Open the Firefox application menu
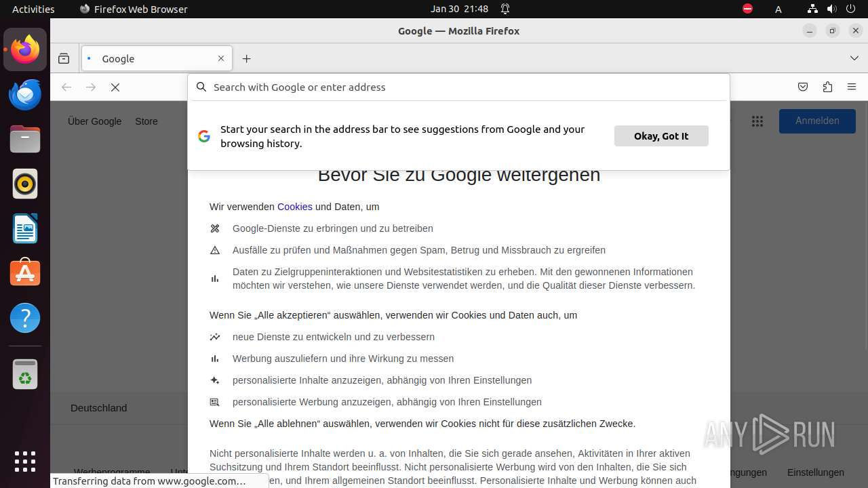The image size is (868, 488). click(852, 87)
